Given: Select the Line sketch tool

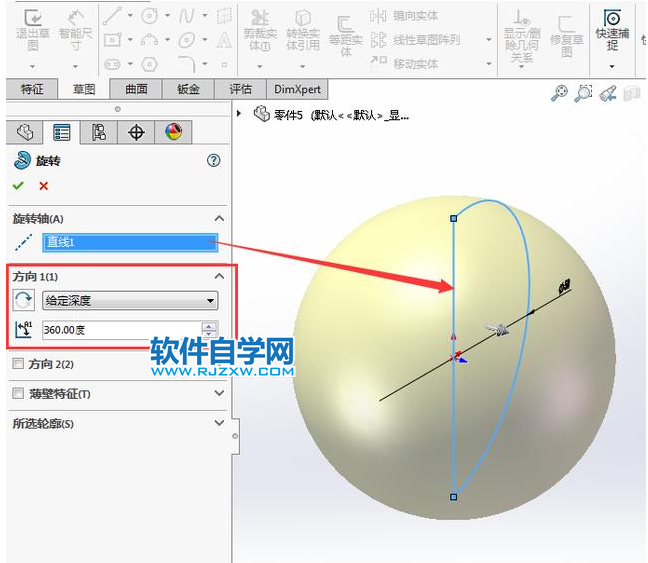Looking at the screenshot, I should point(112,16).
